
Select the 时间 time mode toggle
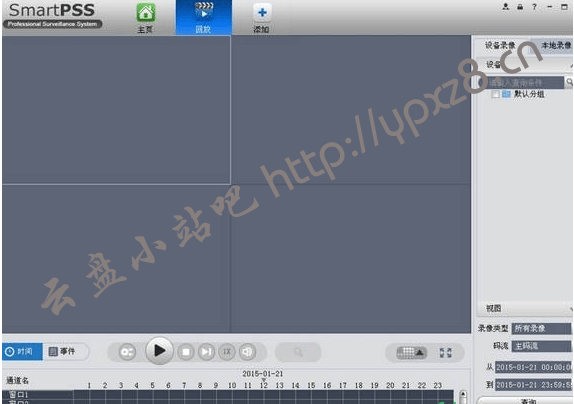(x=22, y=352)
